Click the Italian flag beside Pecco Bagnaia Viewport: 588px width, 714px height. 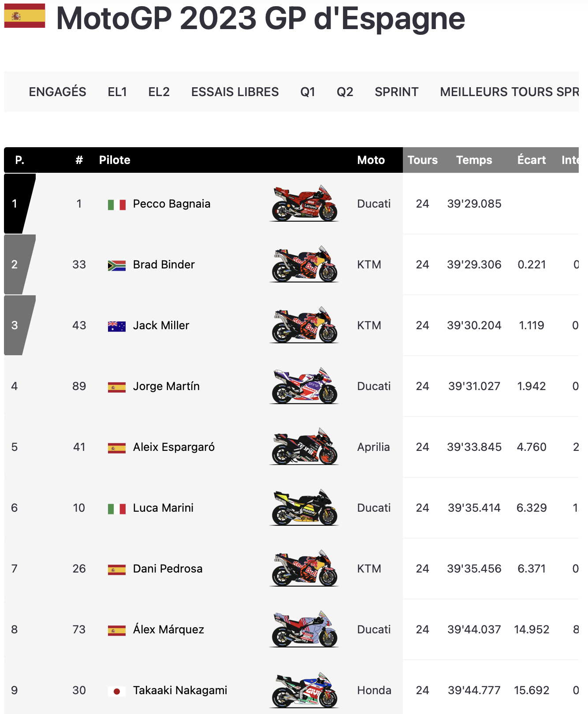[x=117, y=205]
